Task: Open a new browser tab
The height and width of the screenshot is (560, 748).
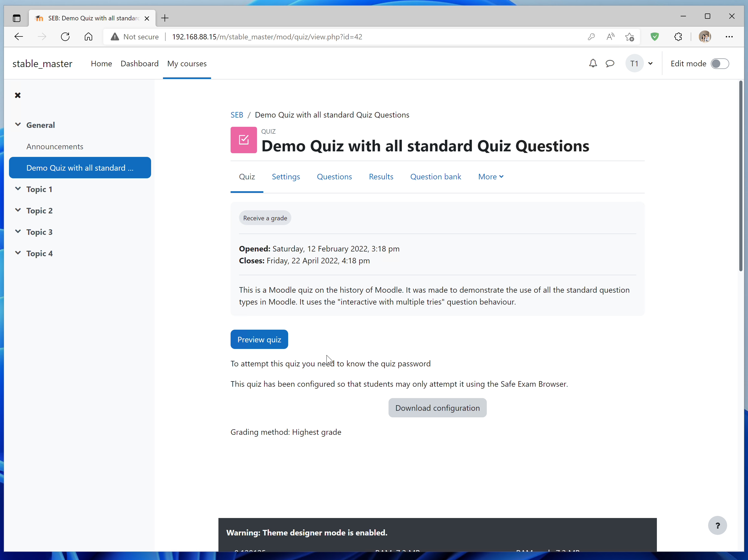Action: click(165, 18)
